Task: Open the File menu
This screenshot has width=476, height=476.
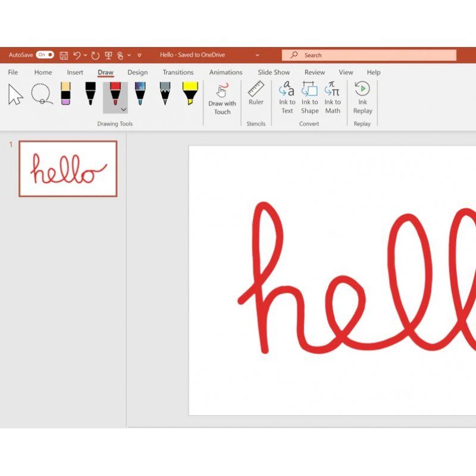Action: point(13,72)
